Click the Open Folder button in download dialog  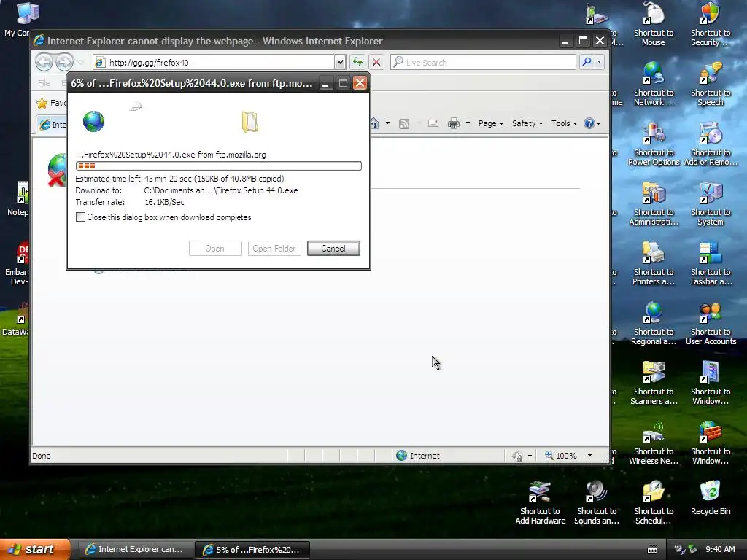[274, 248]
